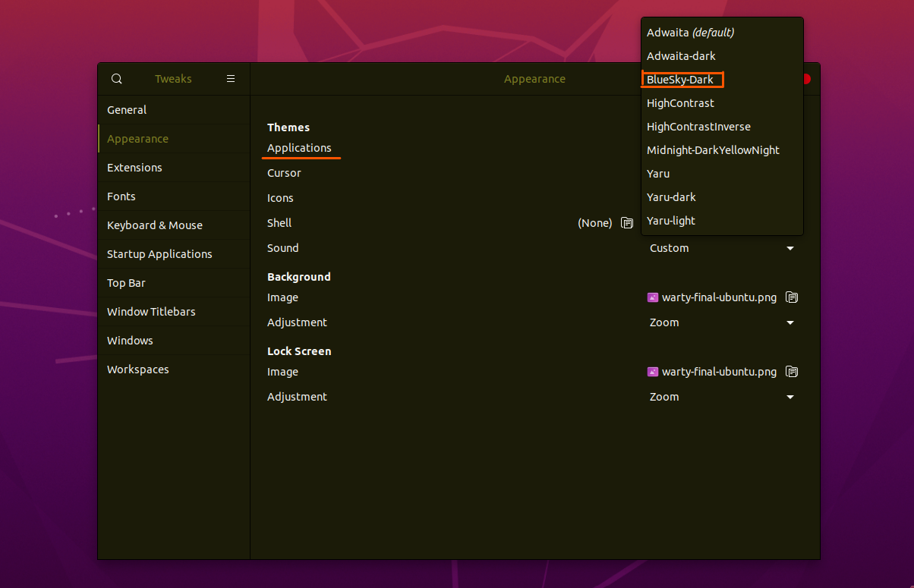Viewport: 914px width, 588px height.
Task: Pick HighContrastInverse theme
Action: pos(722,127)
